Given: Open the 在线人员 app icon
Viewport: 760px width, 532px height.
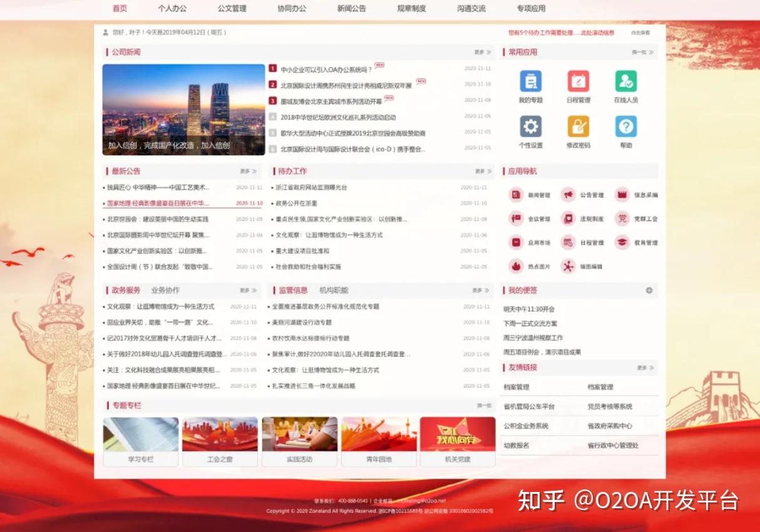Looking at the screenshot, I should click(x=625, y=81).
